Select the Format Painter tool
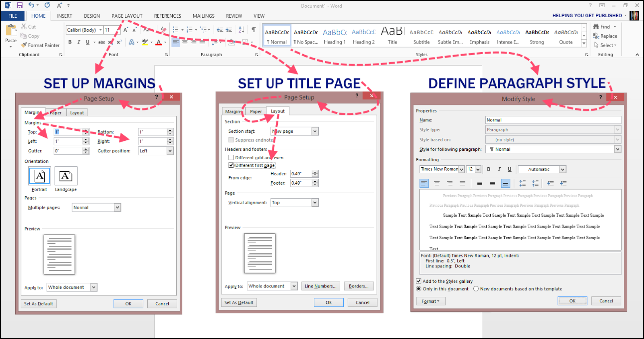The image size is (644, 339). 40,45
